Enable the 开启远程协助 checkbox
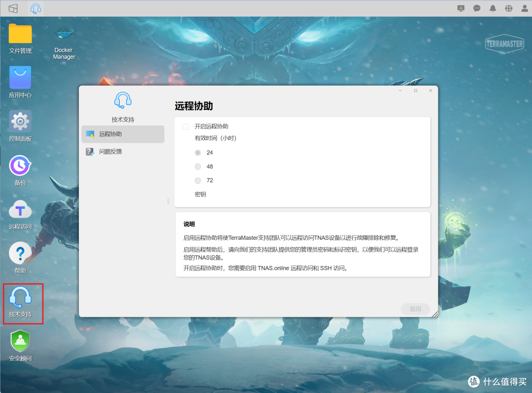The width and height of the screenshot is (532, 393). (x=186, y=127)
